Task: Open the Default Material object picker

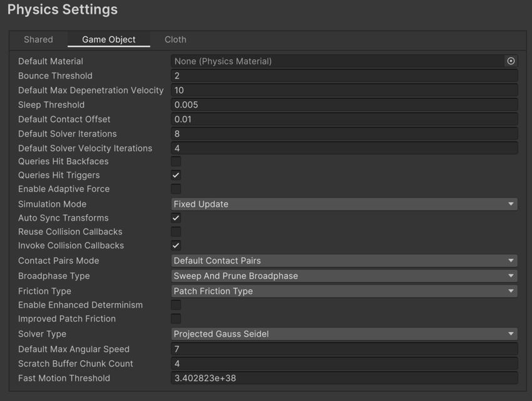Action: [511, 61]
